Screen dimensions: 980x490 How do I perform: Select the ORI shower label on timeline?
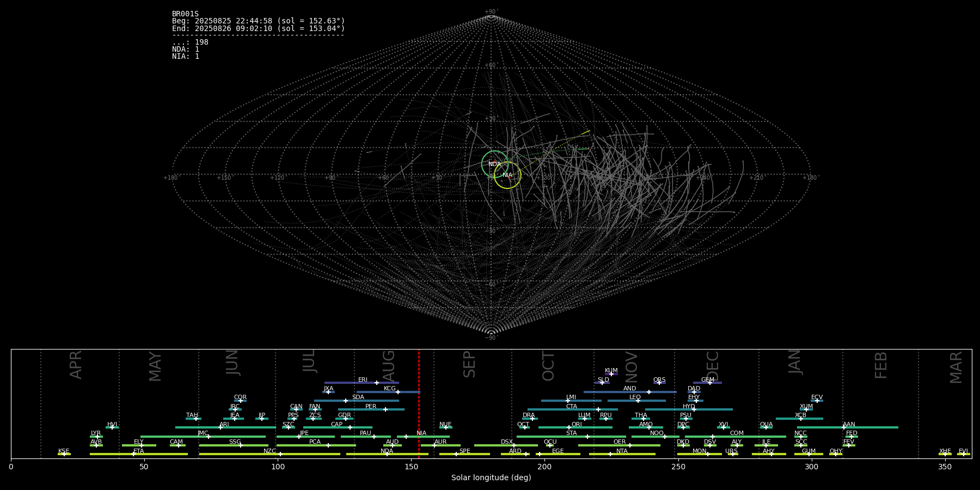tap(577, 425)
